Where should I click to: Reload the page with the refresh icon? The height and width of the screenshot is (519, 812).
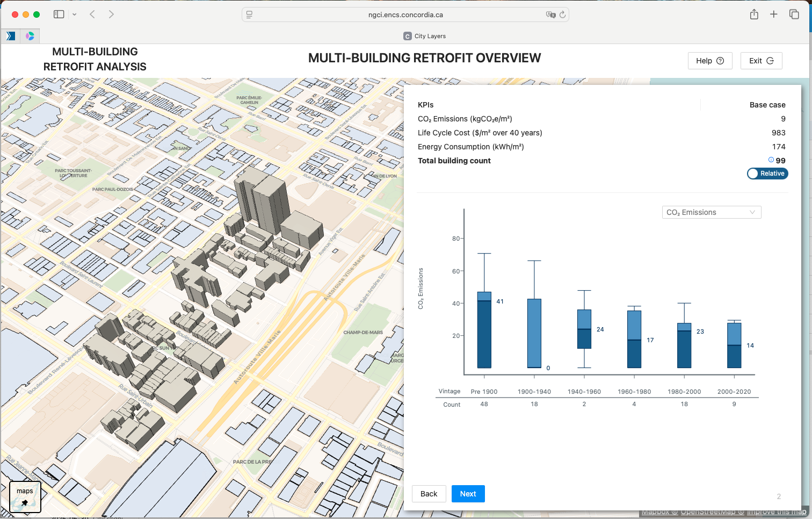coord(562,15)
